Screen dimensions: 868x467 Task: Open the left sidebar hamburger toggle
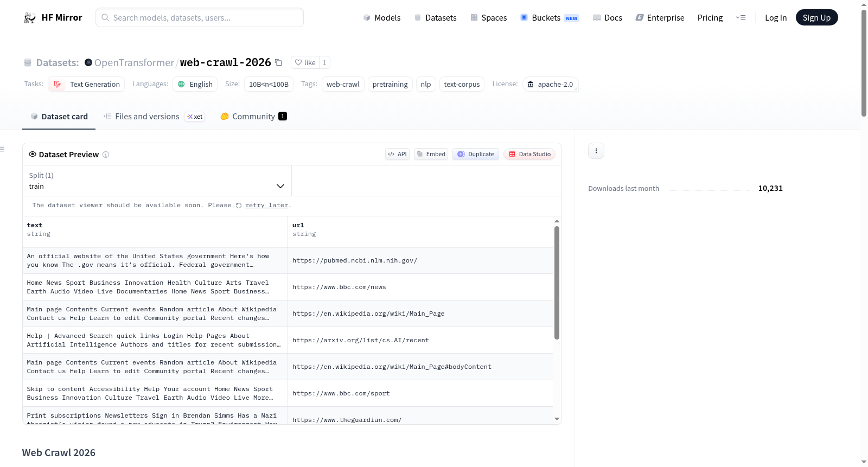pyautogui.click(x=2, y=149)
